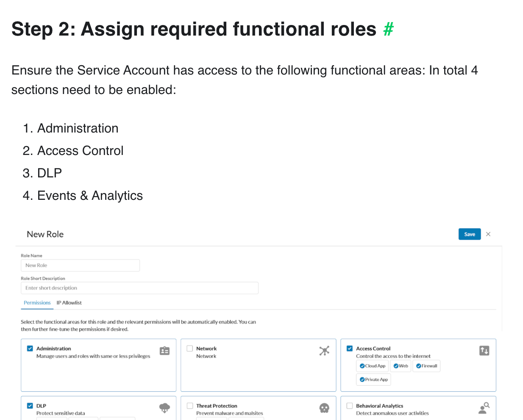Switch to the IP Allowlist tab
The width and height of the screenshot is (523, 420).
[x=69, y=303]
